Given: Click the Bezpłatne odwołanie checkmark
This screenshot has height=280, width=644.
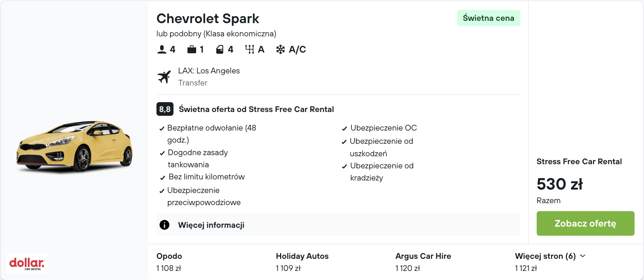Looking at the screenshot, I should tap(162, 129).
